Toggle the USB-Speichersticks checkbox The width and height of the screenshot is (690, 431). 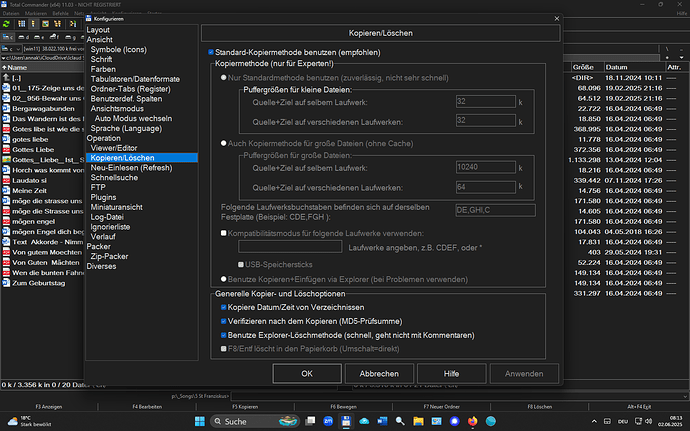click(x=241, y=264)
